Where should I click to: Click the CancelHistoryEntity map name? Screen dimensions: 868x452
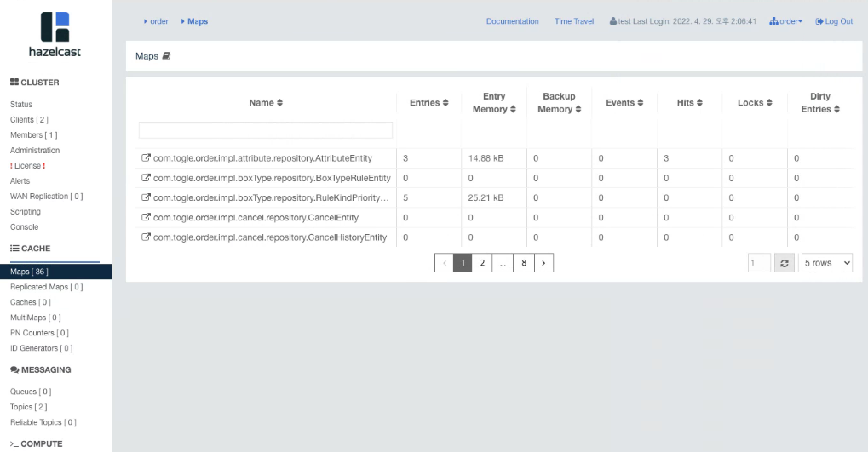coord(269,237)
